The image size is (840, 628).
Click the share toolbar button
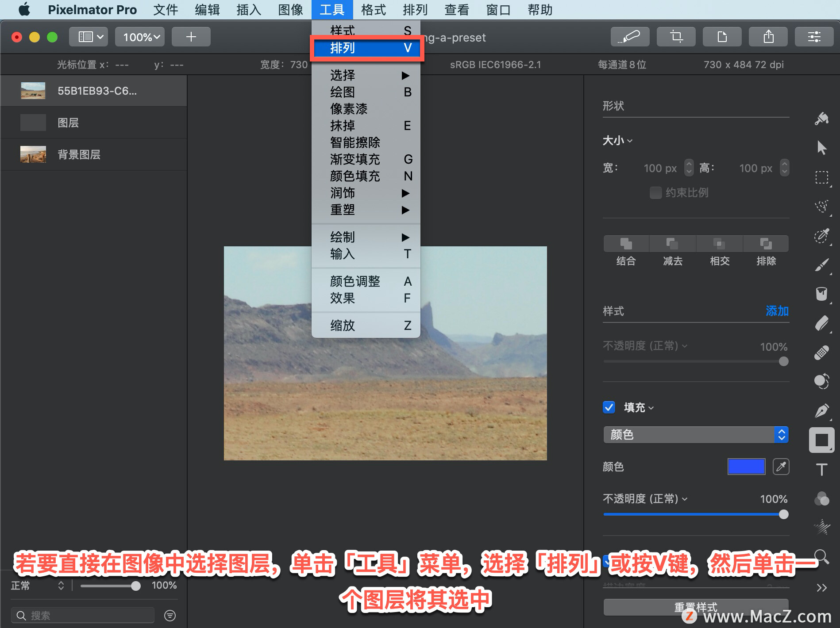[x=768, y=37]
